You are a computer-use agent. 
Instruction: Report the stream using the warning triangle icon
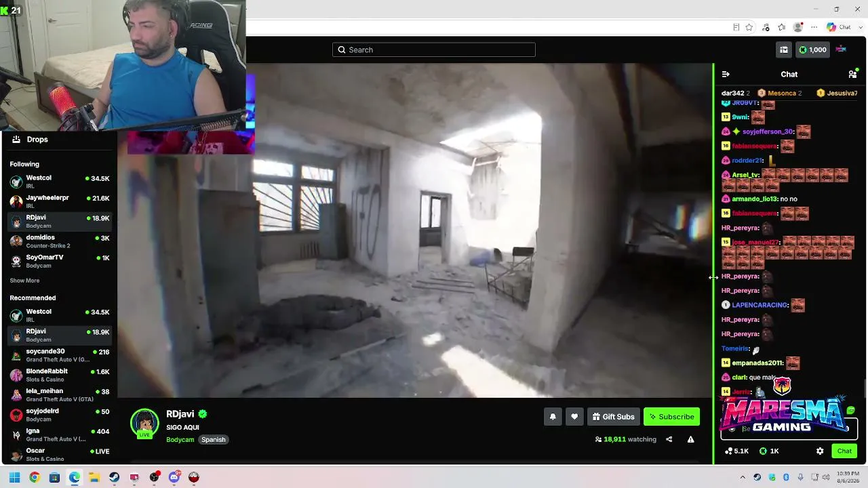690,439
